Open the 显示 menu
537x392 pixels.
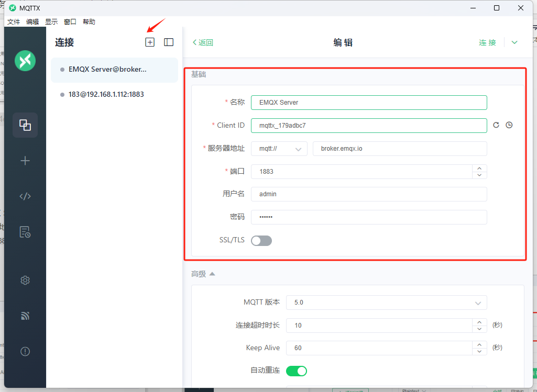point(51,22)
